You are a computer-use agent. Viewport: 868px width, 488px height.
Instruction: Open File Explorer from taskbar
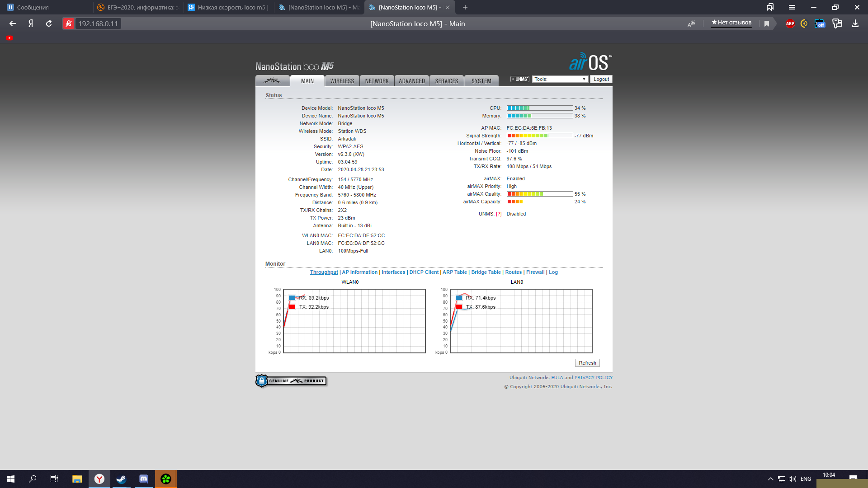(77, 479)
